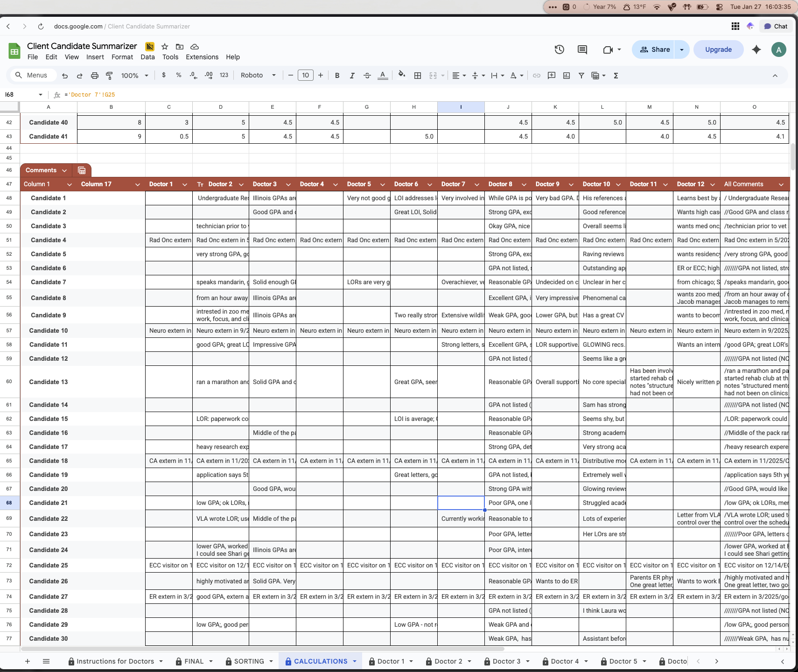Click the Upgrade button
Screen dimensions: 798x672
pyautogui.click(x=718, y=49)
